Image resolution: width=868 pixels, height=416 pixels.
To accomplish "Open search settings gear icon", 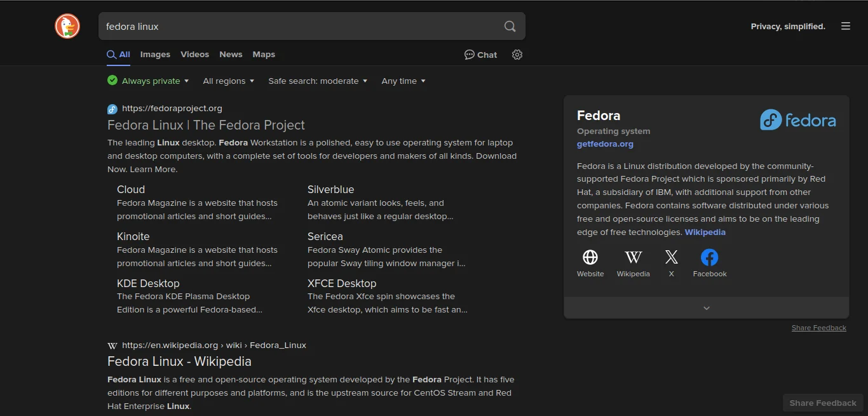I will (517, 55).
